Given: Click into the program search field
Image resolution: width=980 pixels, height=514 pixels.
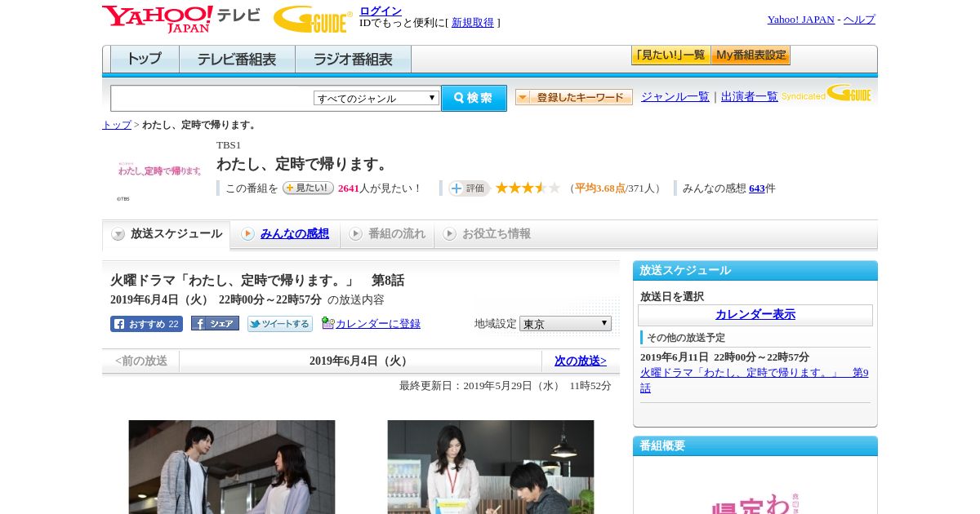Looking at the screenshot, I should pos(212,99).
